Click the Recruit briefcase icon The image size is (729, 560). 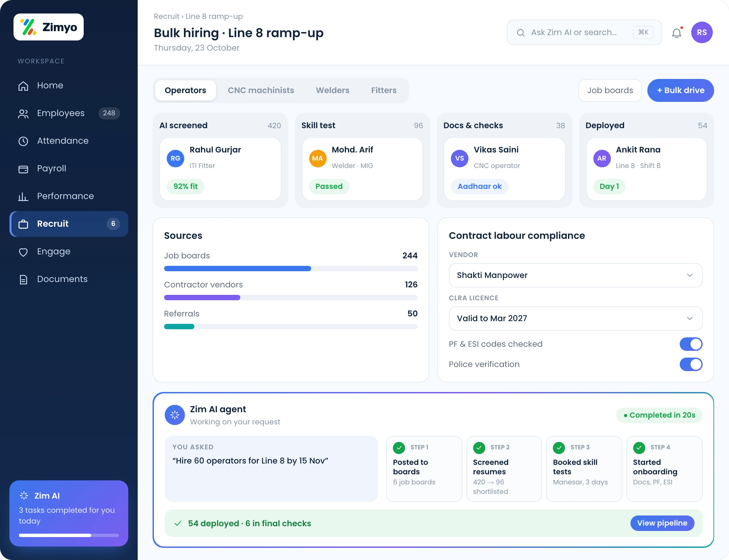click(x=23, y=224)
